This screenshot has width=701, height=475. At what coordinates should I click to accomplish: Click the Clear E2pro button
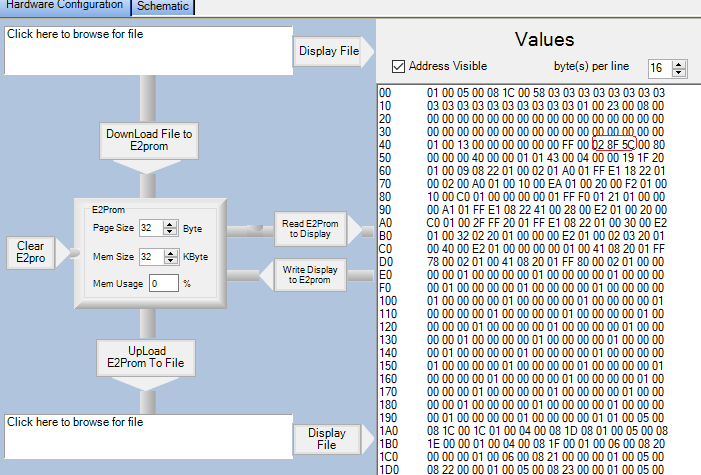(30, 252)
